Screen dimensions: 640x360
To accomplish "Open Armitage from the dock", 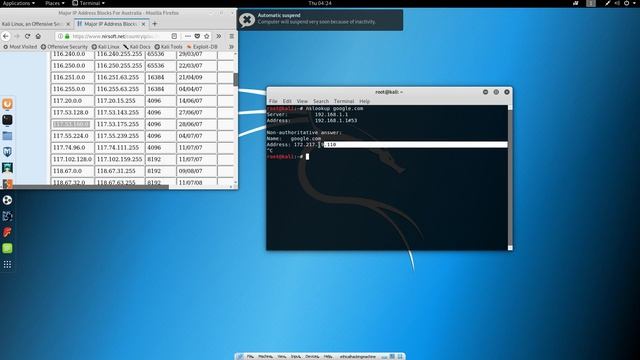I will click(7, 168).
